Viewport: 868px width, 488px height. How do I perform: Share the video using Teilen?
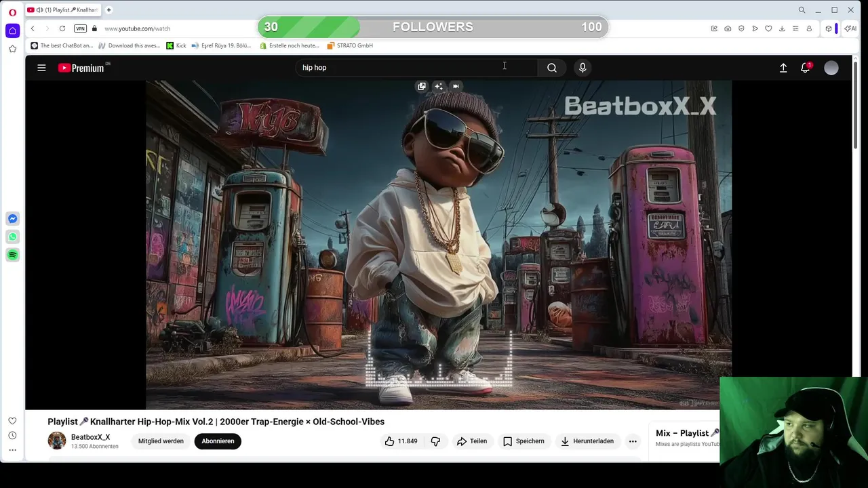click(x=472, y=441)
